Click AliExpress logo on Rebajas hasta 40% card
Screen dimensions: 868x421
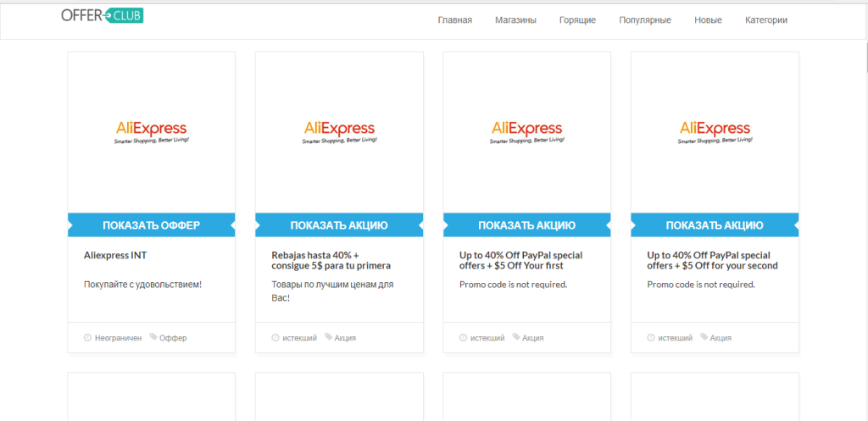click(339, 133)
